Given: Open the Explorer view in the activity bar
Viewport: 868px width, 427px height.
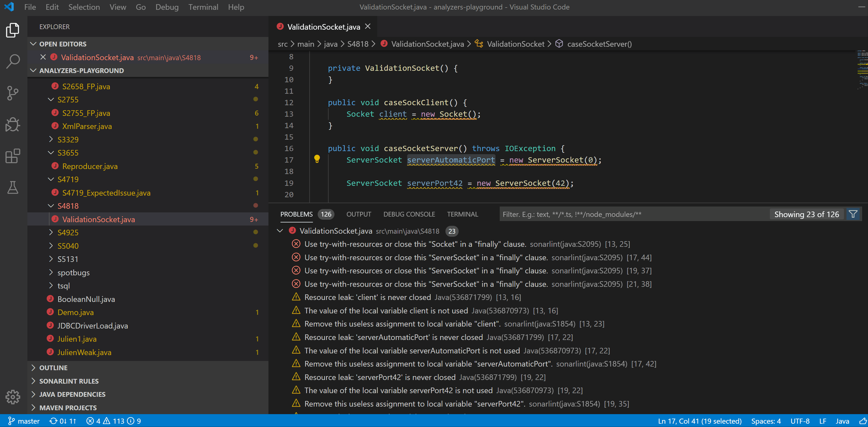Looking at the screenshot, I should click(x=13, y=30).
